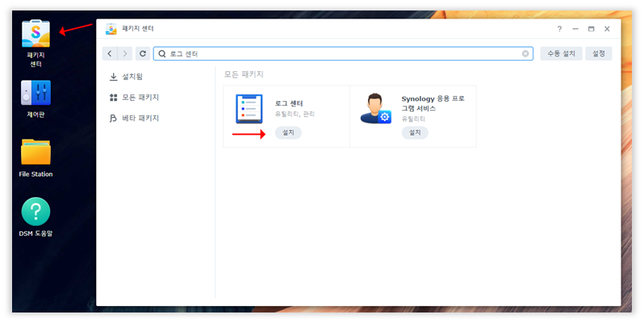Click the search field containing 로그 센터
This screenshot has width=644, height=323.
pos(343,54)
